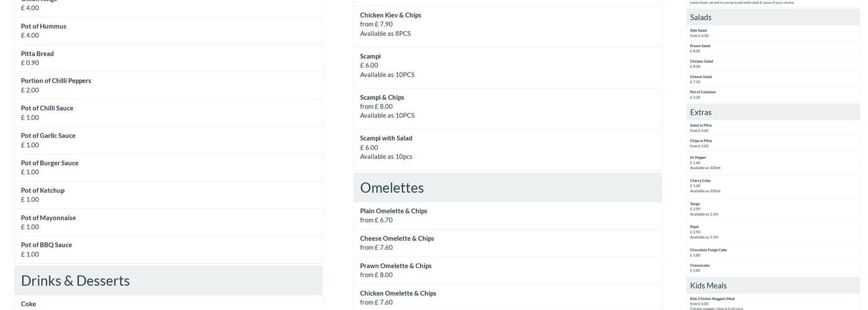This screenshot has height=310, width=868.
Task: Choose Pot of Coleslaw
Action: click(x=702, y=92)
